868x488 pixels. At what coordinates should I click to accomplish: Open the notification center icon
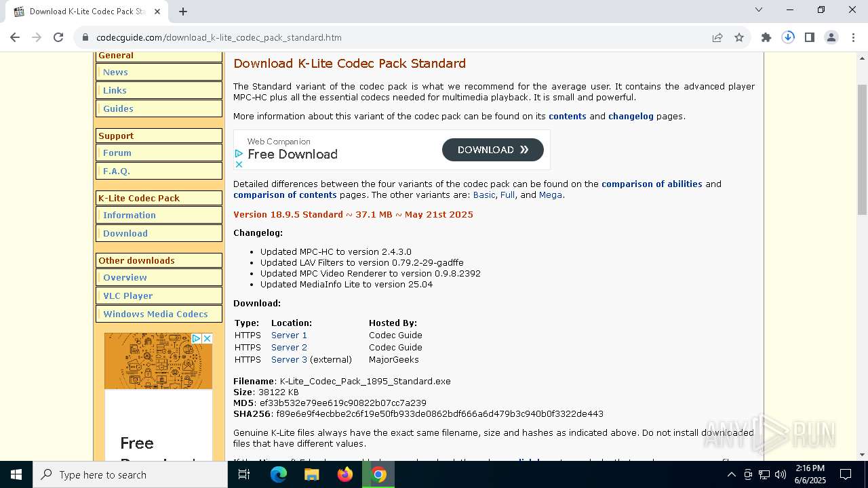[x=846, y=474]
